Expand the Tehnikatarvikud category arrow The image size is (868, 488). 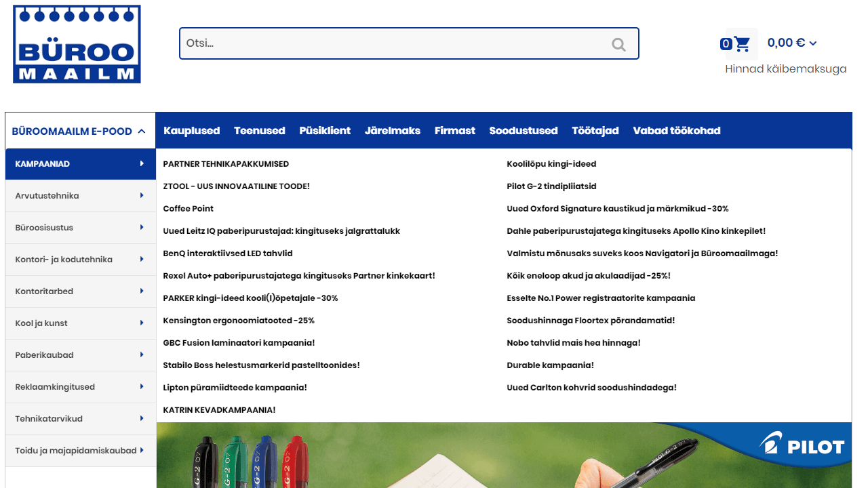point(142,418)
